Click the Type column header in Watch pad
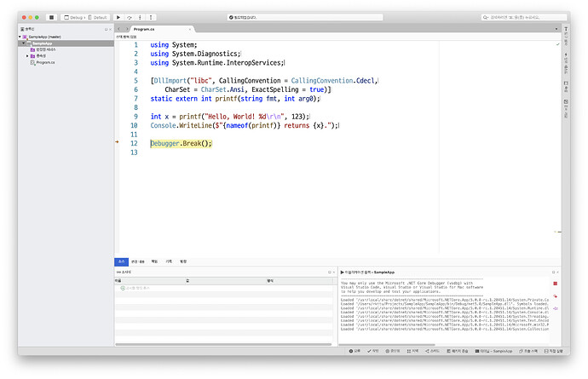 [x=299, y=280]
